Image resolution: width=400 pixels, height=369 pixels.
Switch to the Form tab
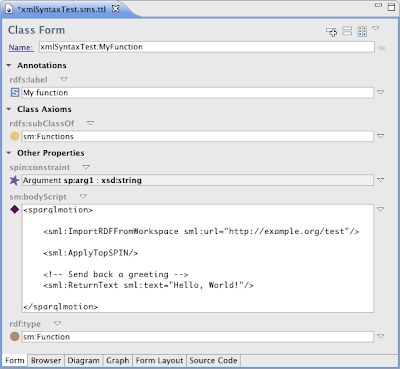[15, 361]
